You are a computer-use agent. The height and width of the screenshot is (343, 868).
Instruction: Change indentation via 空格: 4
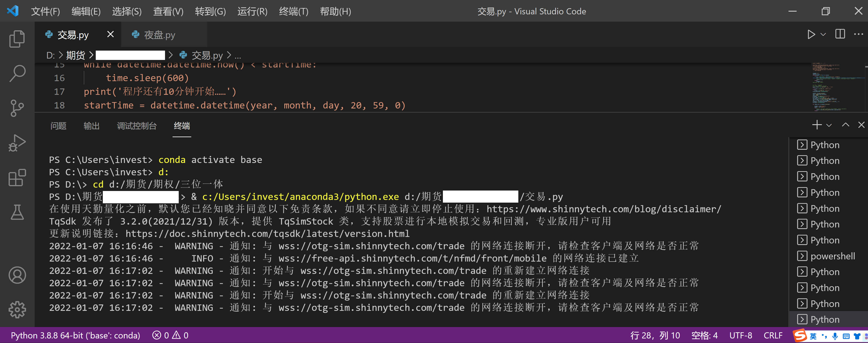(x=704, y=335)
